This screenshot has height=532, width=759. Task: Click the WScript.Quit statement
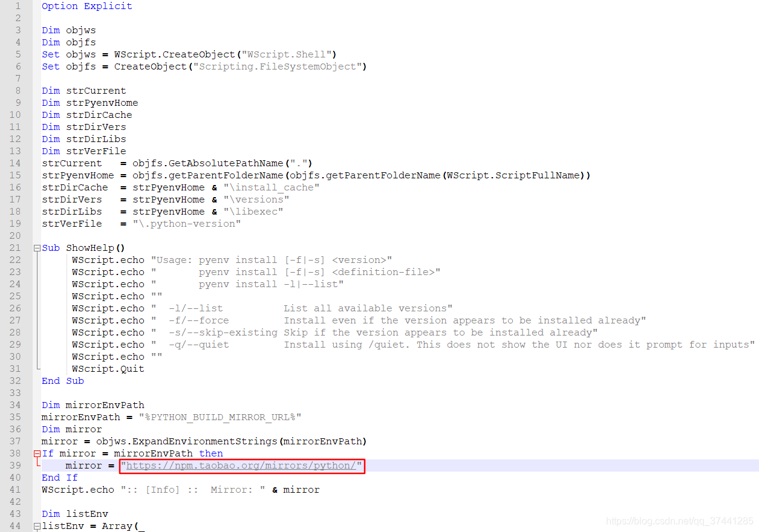108,369
